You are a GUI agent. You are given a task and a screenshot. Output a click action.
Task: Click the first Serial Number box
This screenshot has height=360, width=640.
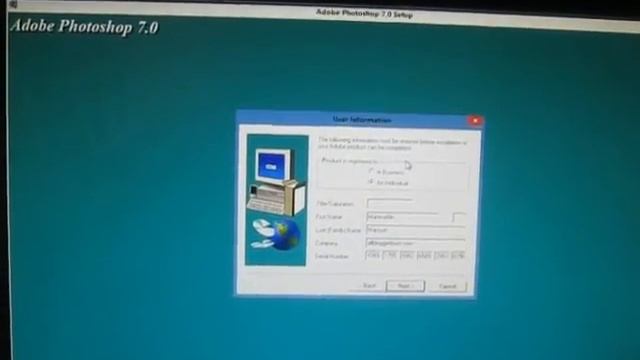(x=373, y=256)
